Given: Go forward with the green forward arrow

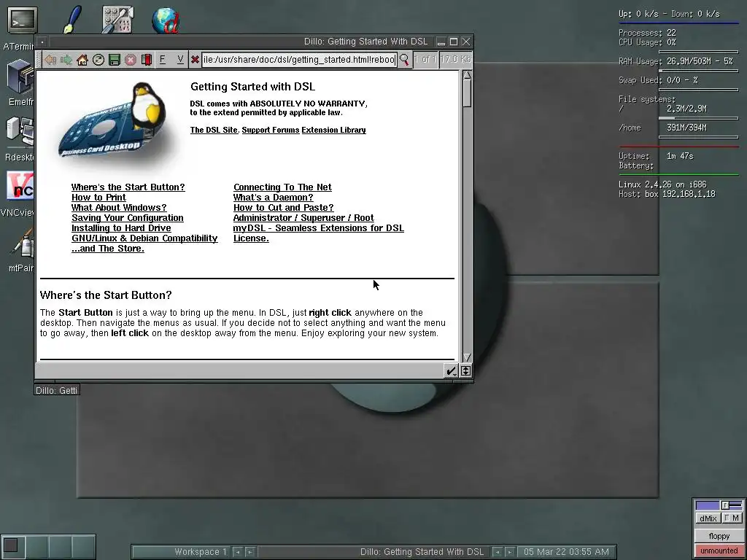Looking at the screenshot, I should coord(66,60).
